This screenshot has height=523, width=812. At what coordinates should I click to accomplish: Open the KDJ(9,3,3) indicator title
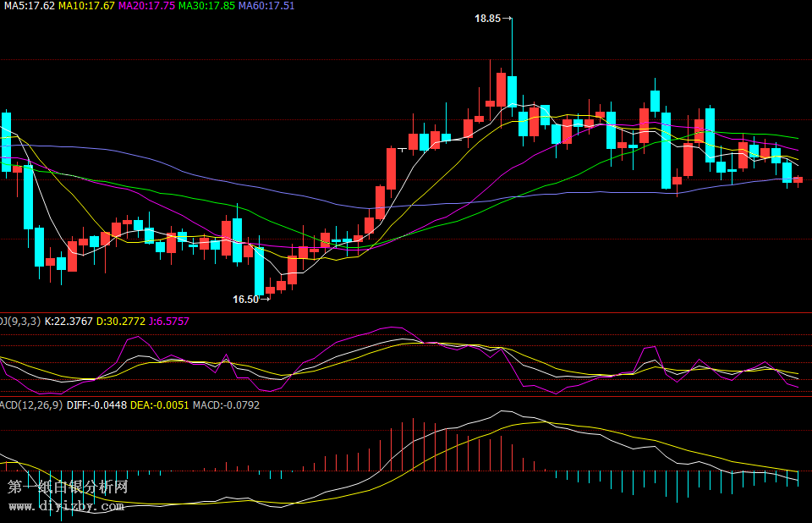pyautogui.click(x=19, y=322)
